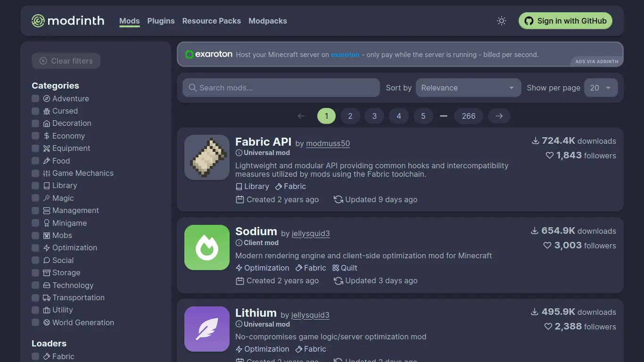The height and width of the screenshot is (362, 644).
Task: Click the Equipment crossed tools icon
Action: tap(47, 148)
